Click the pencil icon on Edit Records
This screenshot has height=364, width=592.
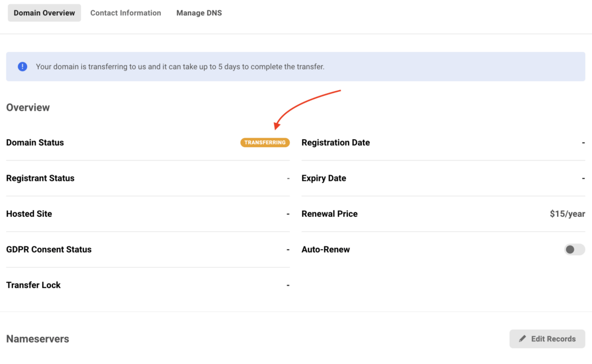pos(523,339)
